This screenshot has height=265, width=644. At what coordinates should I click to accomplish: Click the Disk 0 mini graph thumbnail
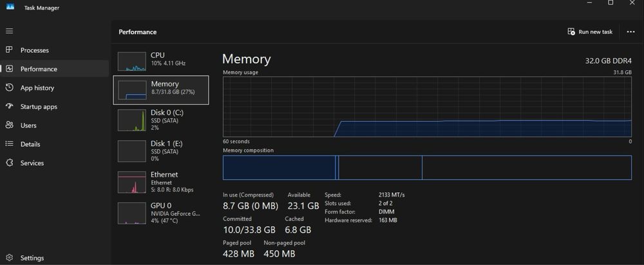click(132, 120)
